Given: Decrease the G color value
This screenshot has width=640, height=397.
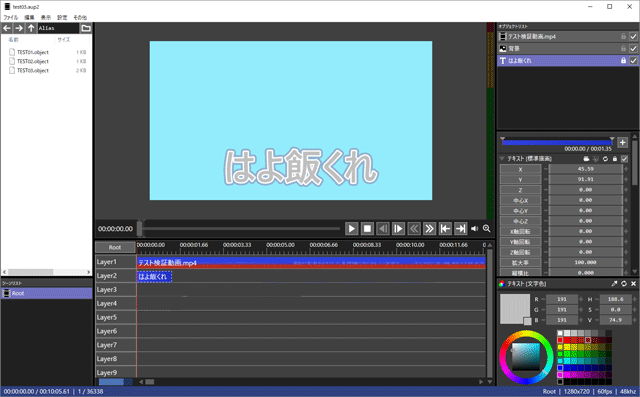Looking at the screenshot, I should click(543, 310).
